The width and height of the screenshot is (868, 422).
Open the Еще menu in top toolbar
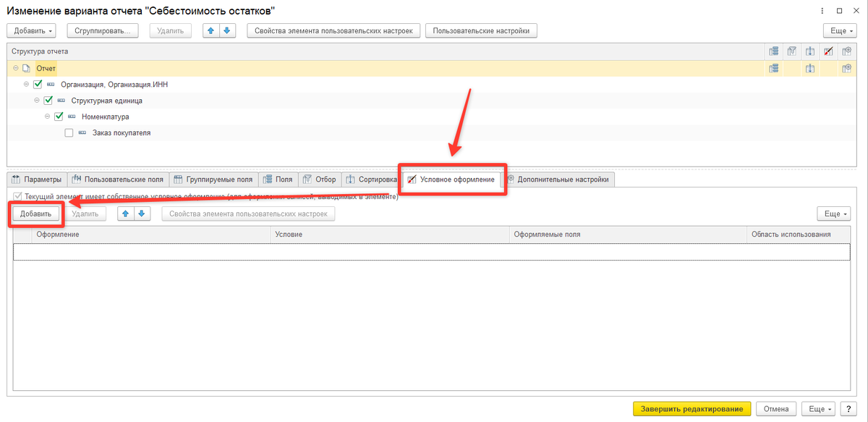pos(841,30)
